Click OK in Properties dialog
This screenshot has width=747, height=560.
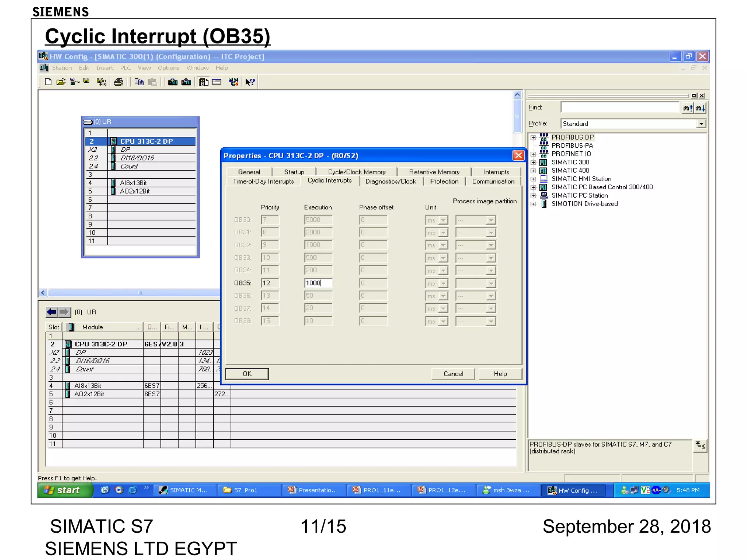tap(247, 374)
